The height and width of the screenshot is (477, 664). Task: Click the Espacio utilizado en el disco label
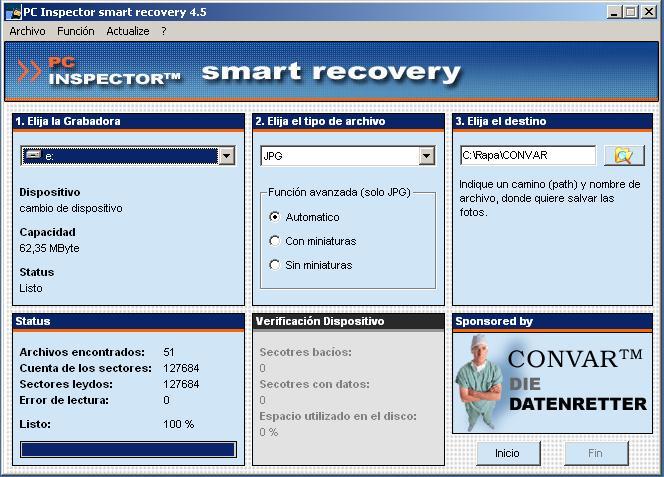click(338, 416)
